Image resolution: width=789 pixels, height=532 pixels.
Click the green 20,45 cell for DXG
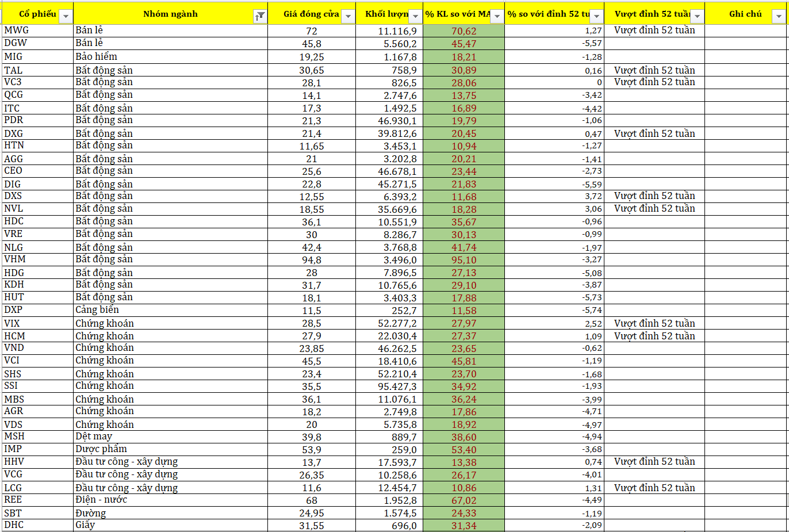464,133
